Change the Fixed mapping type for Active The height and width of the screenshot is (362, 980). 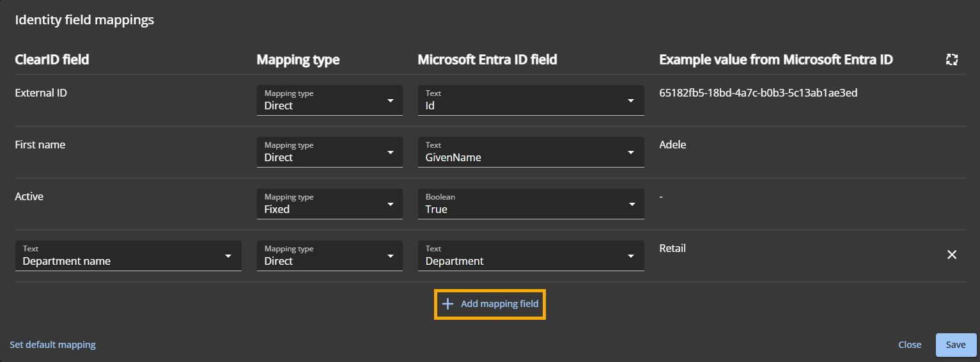pos(329,204)
